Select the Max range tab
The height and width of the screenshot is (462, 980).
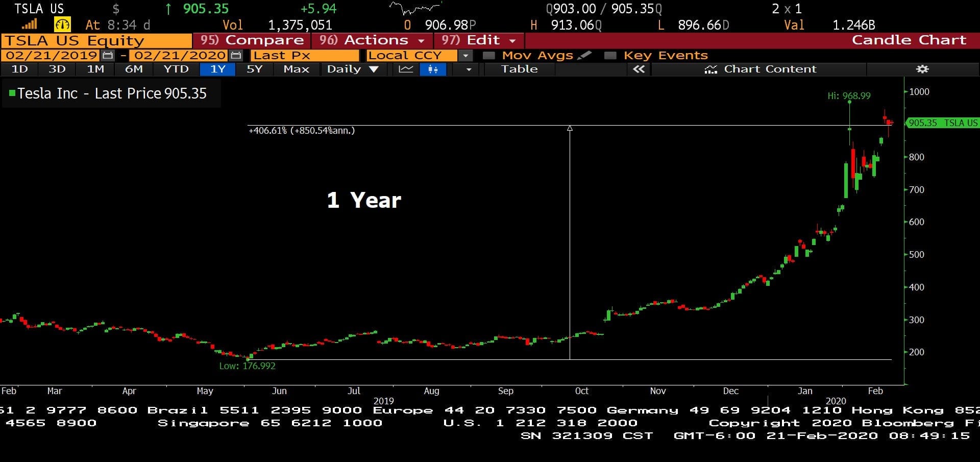(296, 69)
